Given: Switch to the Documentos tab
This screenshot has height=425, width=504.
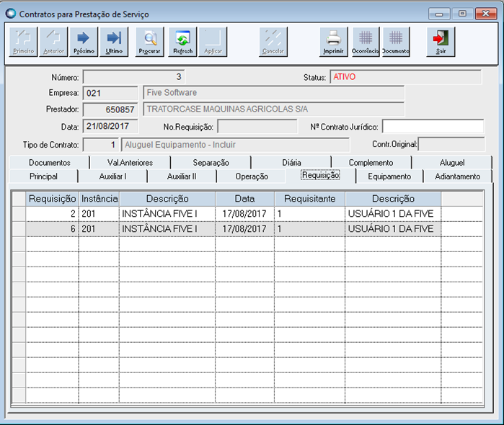Looking at the screenshot, I should point(50,163).
